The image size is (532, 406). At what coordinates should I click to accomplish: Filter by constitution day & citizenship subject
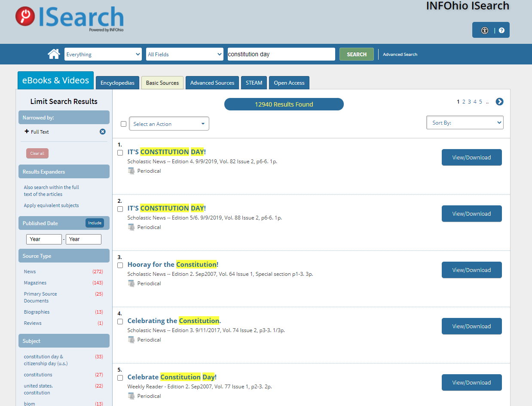tap(46, 360)
